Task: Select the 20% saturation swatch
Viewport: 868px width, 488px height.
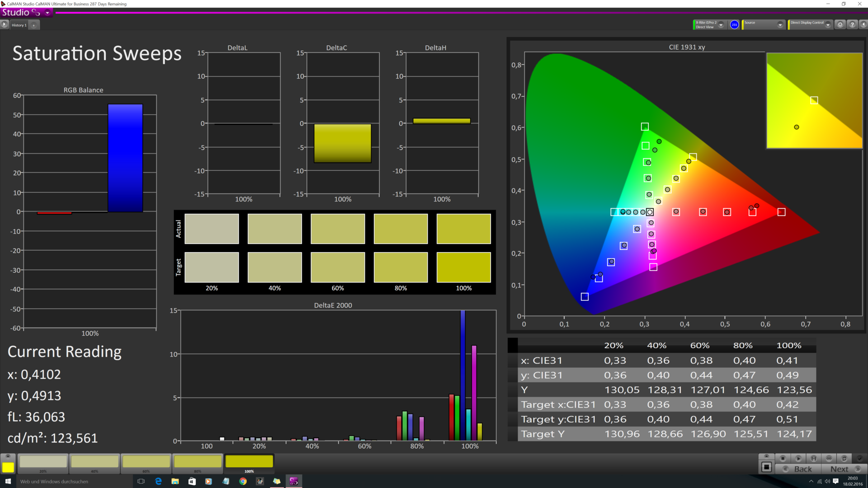Action: click(43, 462)
